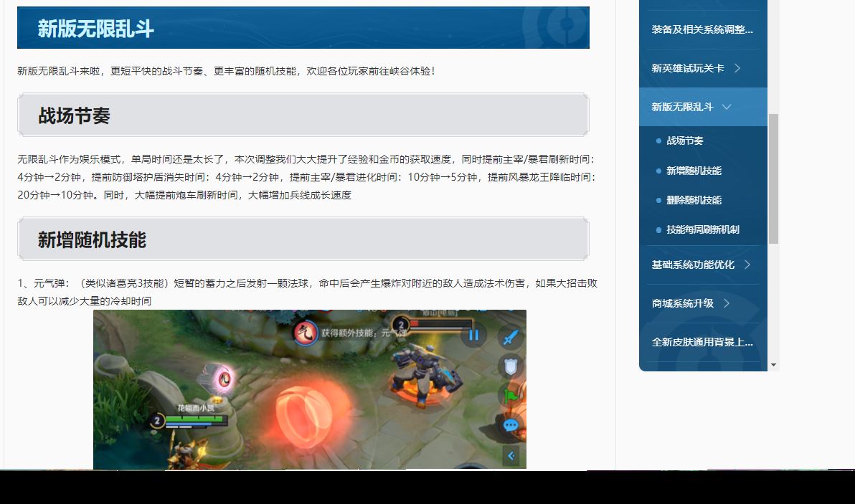The width and height of the screenshot is (855, 504).
Task: Click the sidebar vertical scrollbar thumb
Action: 773,178
